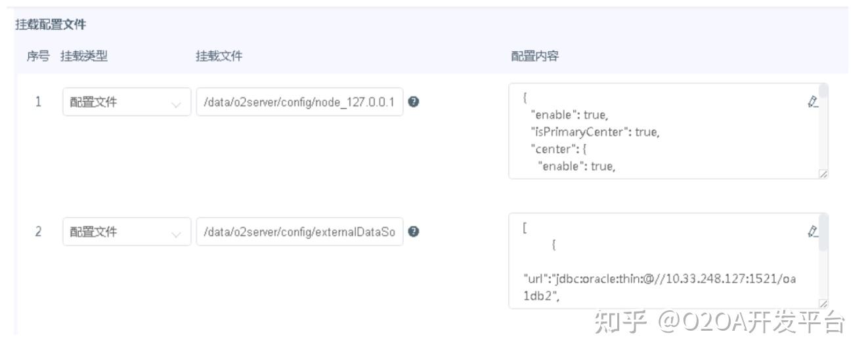
Task: Click the scrollbar of the row 1 config textarea
Action: (x=824, y=95)
